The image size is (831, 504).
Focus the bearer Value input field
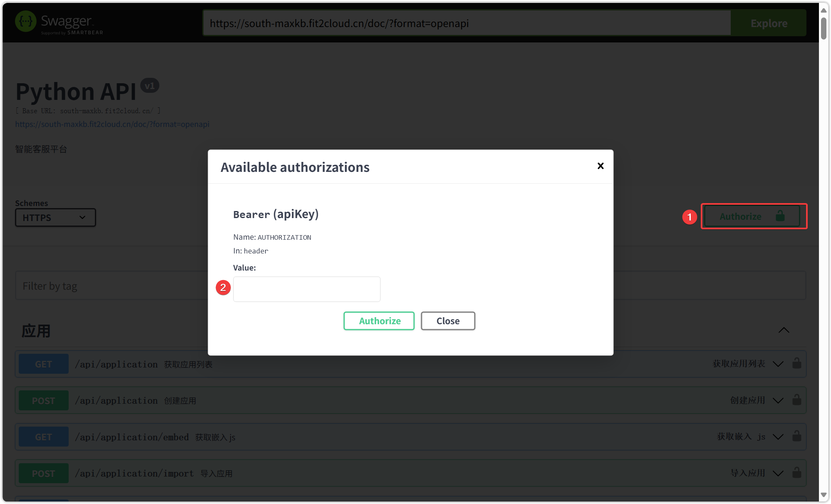point(307,289)
